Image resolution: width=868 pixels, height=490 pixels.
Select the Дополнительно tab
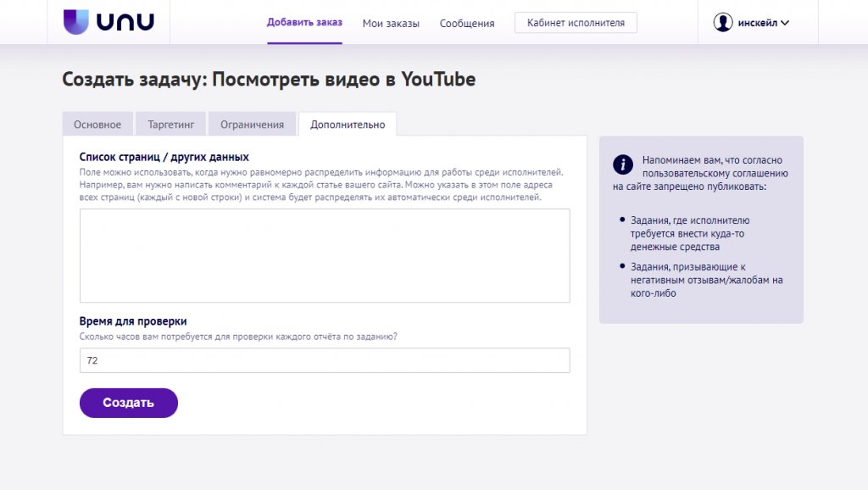click(x=348, y=124)
